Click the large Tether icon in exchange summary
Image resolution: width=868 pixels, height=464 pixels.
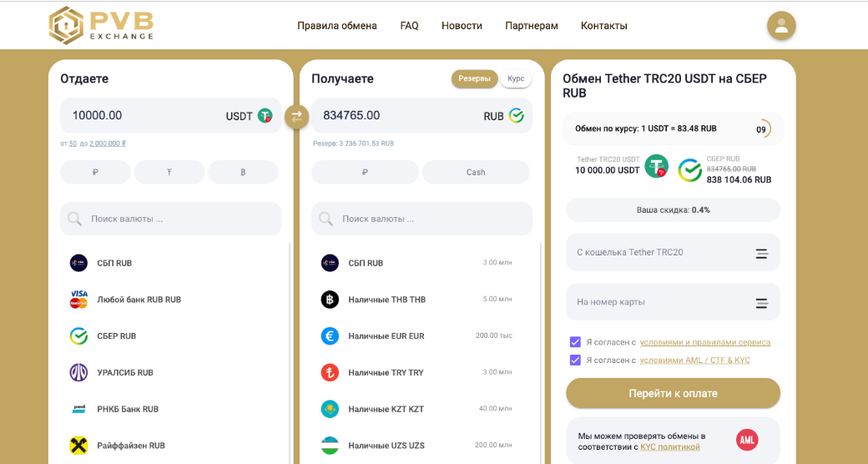(x=657, y=166)
